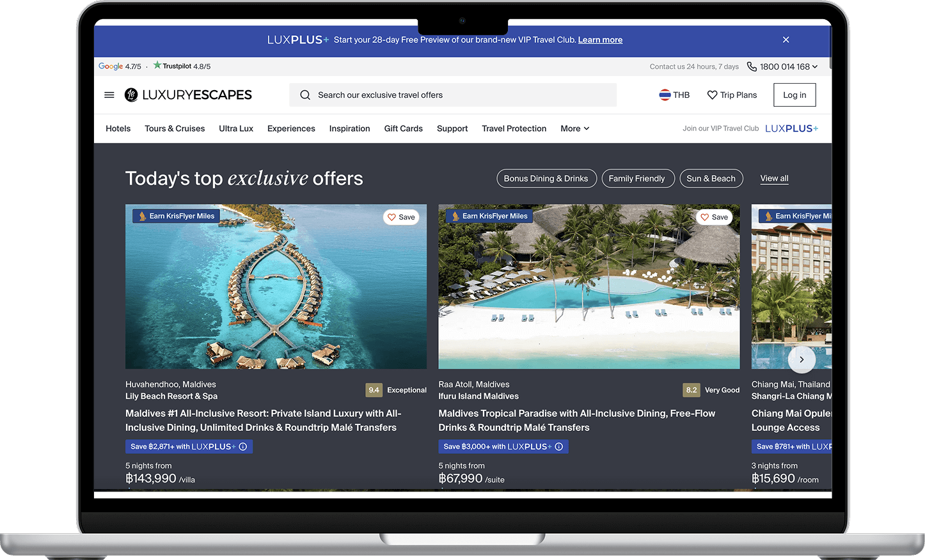This screenshot has height=560, width=925.
Task: Click the Log in button
Action: point(795,95)
